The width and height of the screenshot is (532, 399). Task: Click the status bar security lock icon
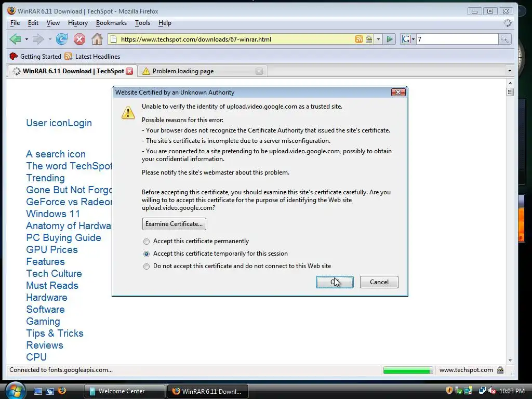[500, 370]
